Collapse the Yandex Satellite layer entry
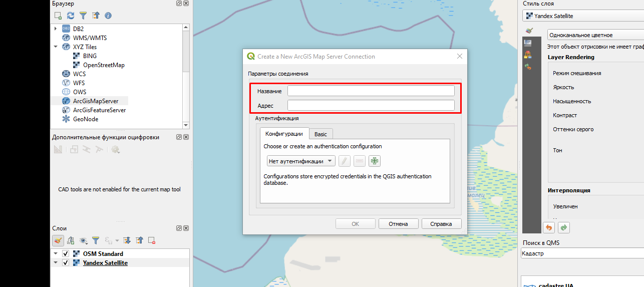This screenshot has height=287, width=644. coord(56,262)
